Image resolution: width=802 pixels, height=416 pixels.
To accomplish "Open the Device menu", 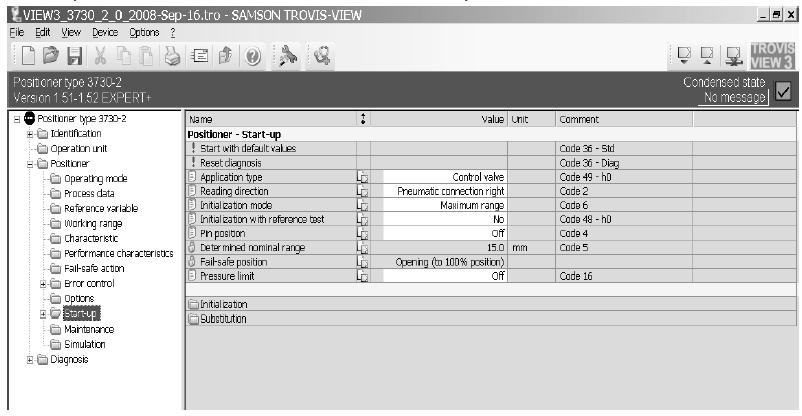I will [105, 32].
